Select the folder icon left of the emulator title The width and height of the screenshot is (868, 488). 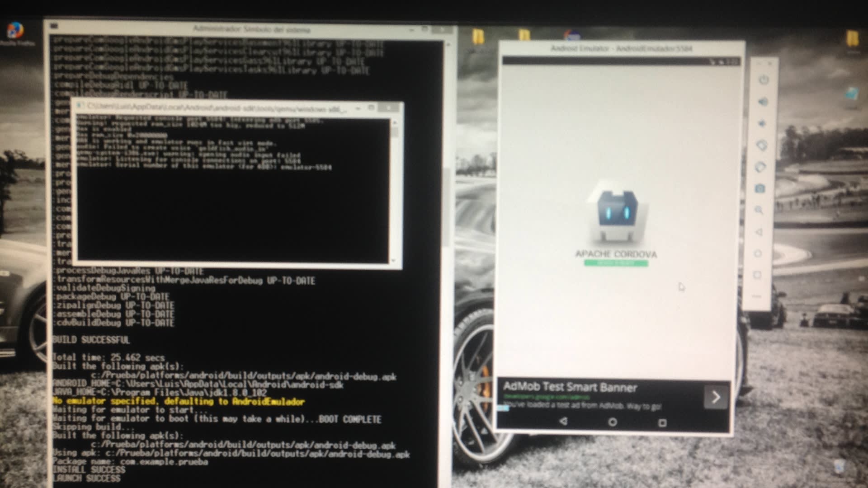pos(478,36)
